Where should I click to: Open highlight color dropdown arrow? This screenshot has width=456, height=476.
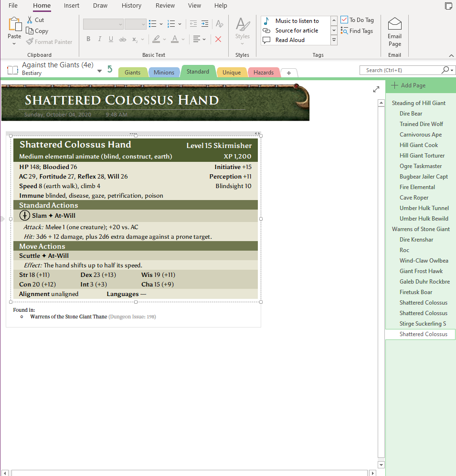[165, 39]
